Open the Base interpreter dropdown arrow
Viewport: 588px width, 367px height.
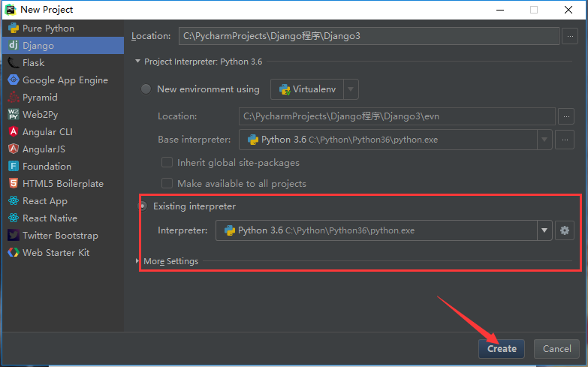coord(544,140)
